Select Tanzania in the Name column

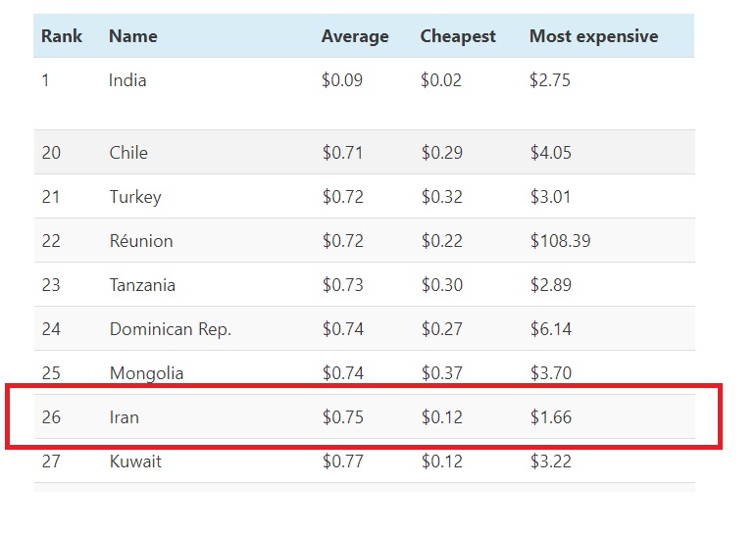(142, 285)
